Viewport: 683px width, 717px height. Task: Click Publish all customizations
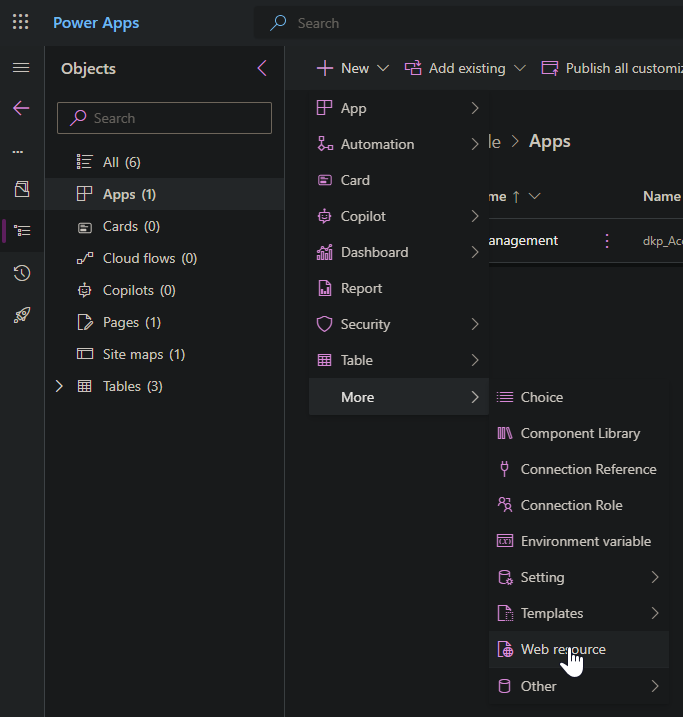612,68
